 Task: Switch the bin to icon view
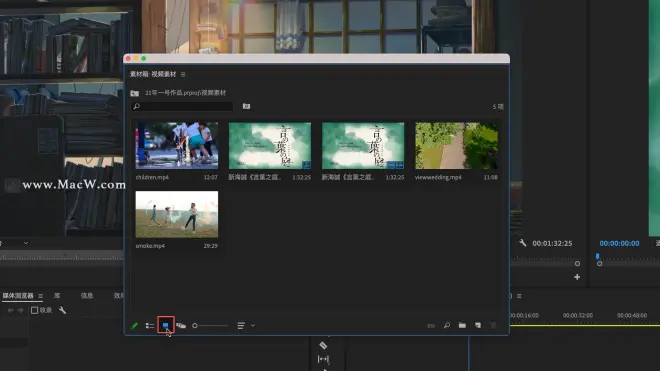coord(165,325)
